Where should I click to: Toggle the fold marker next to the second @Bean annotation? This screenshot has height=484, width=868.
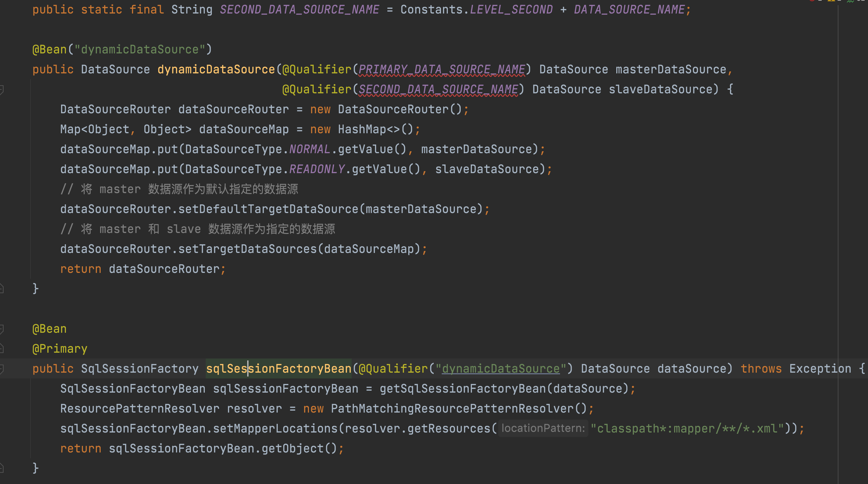point(2,329)
